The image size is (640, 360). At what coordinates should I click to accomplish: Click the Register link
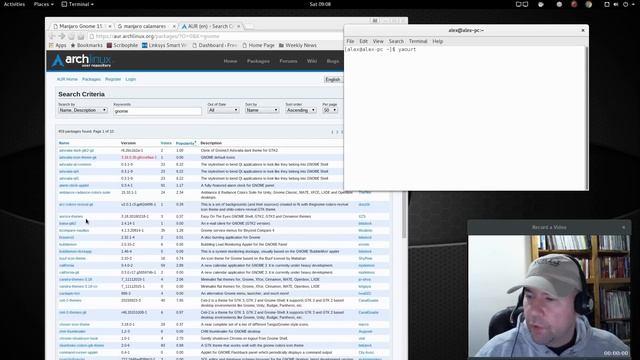pos(113,79)
